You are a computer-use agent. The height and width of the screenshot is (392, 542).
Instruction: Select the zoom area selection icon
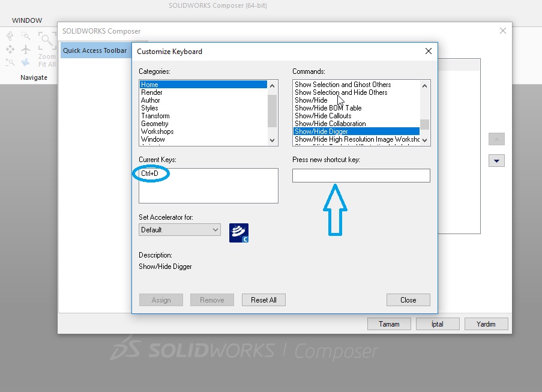point(26,36)
